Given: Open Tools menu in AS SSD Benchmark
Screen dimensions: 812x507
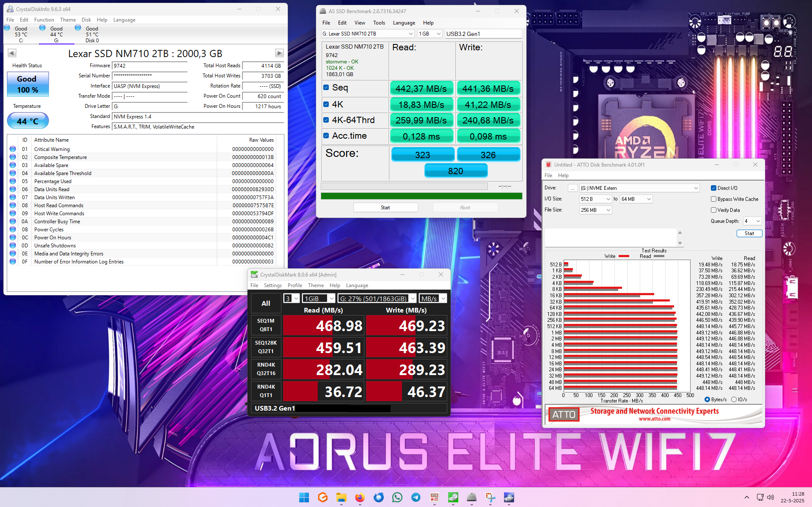Looking at the screenshot, I should point(379,23).
